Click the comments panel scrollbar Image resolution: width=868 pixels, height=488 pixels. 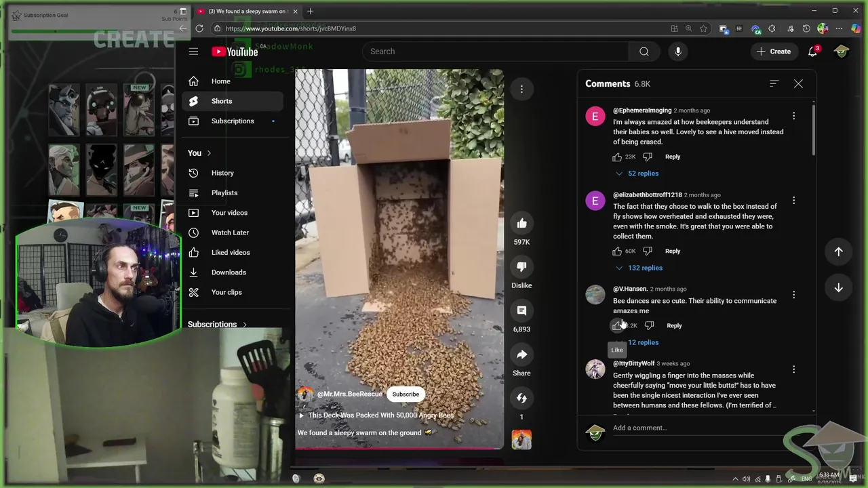tap(813, 129)
